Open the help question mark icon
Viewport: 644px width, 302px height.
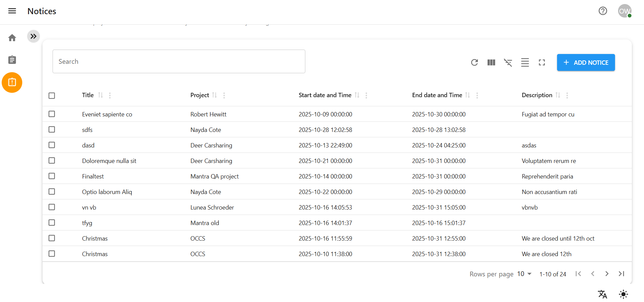pyautogui.click(x=603, y=11)
